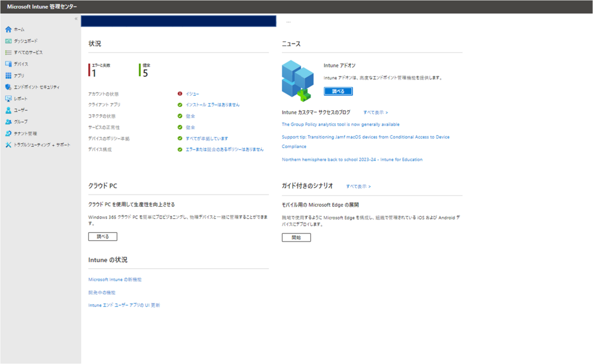Viewport: 593px width, 364px height.
Task: Click クライアント アプリ row label
Action: 104,105
